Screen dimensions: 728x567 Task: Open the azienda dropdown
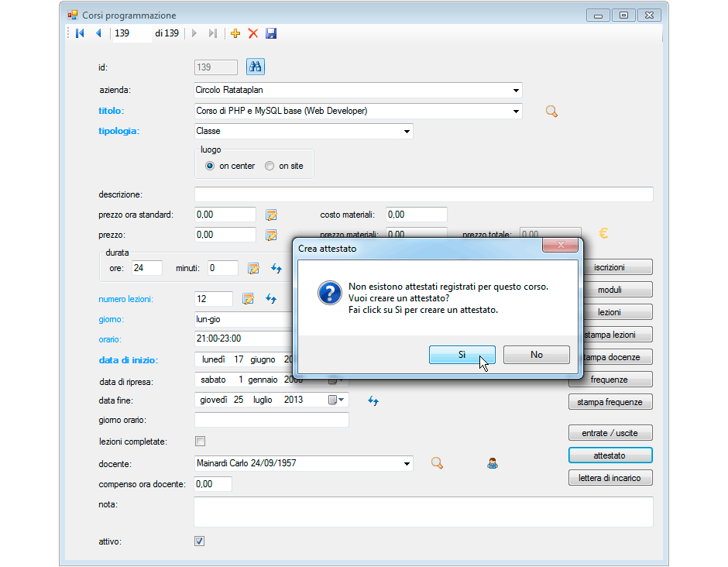[516, 90]
